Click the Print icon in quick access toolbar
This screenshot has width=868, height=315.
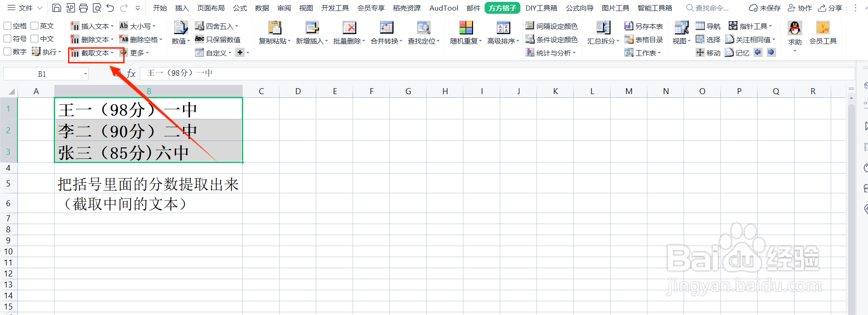pos(83,8)
